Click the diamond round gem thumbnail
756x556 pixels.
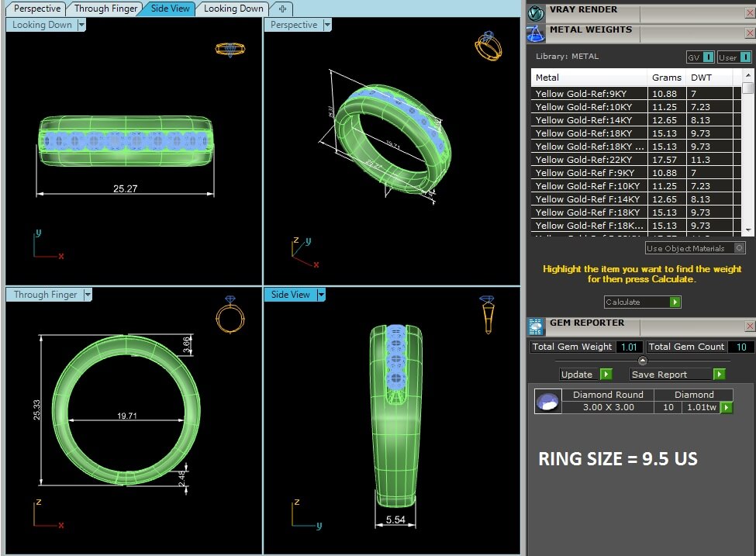547,402
